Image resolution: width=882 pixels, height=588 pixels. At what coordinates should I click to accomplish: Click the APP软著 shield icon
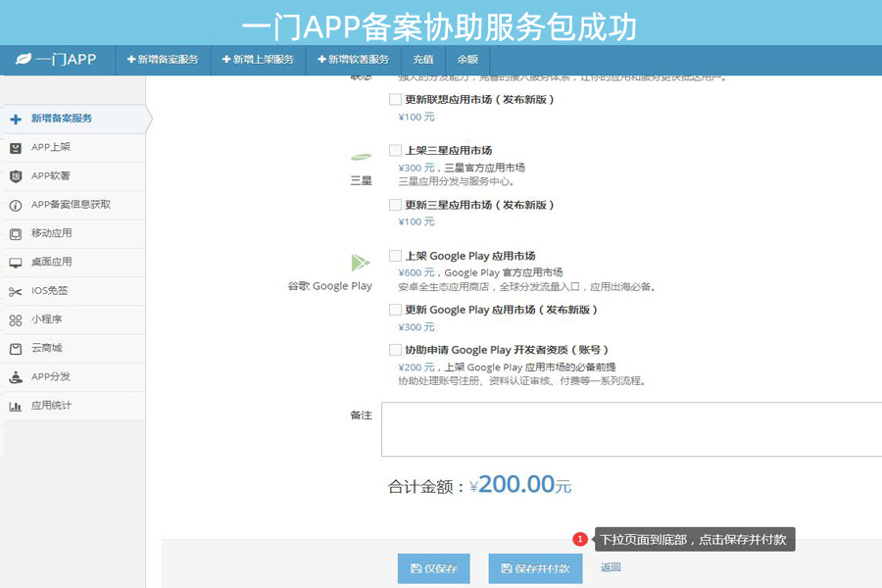[16, 176]
